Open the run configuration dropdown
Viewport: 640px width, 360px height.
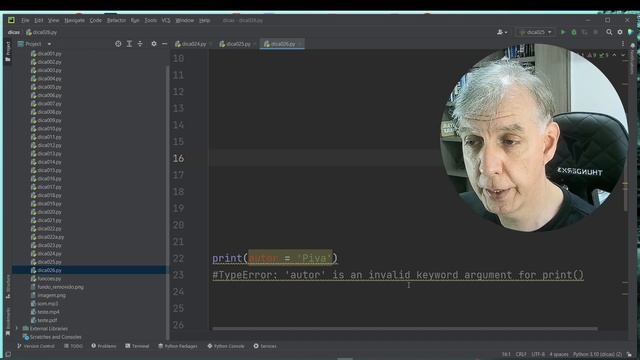click(536, 32)
